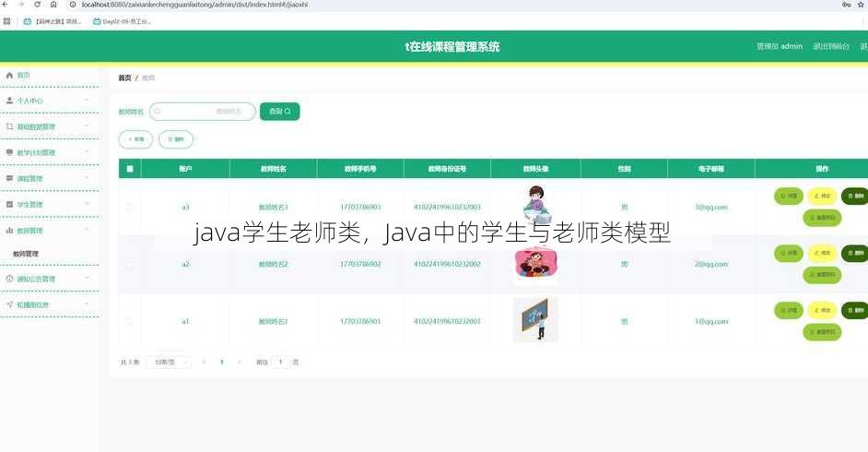Click the icon beside 通知公告管理
The image size is (868, 452).
point(9,279)
